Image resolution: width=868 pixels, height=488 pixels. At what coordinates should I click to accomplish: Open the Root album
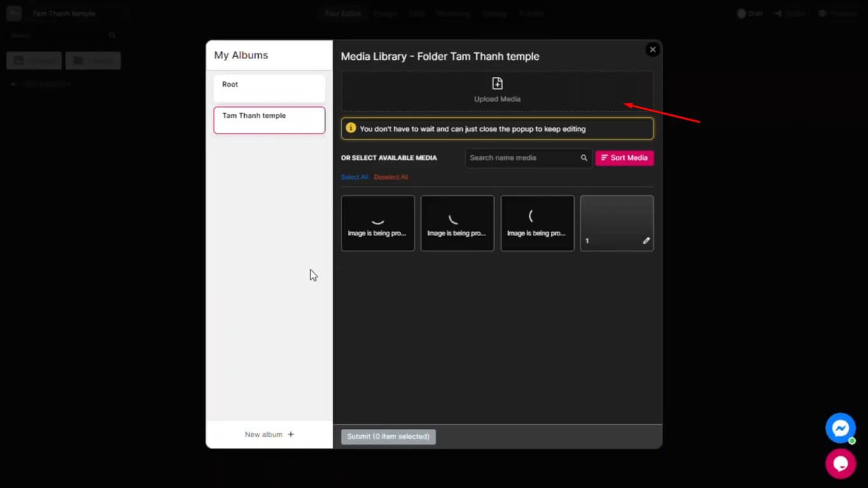[269, 88]
